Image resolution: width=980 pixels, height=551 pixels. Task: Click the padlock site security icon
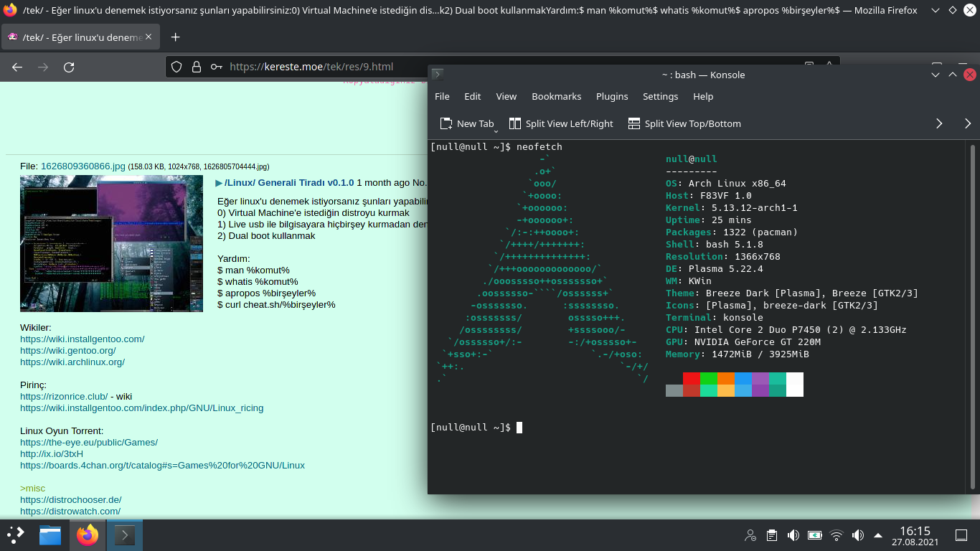196,67
